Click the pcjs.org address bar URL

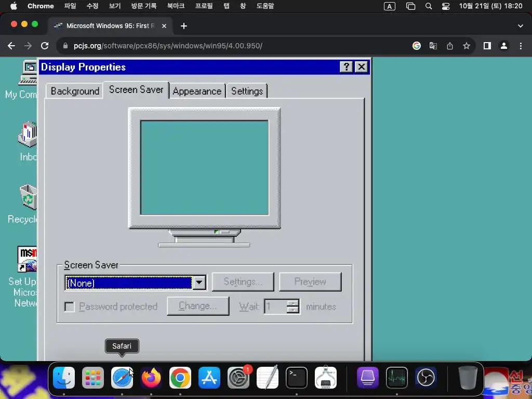pyautogui.click(x=168, y=46)
